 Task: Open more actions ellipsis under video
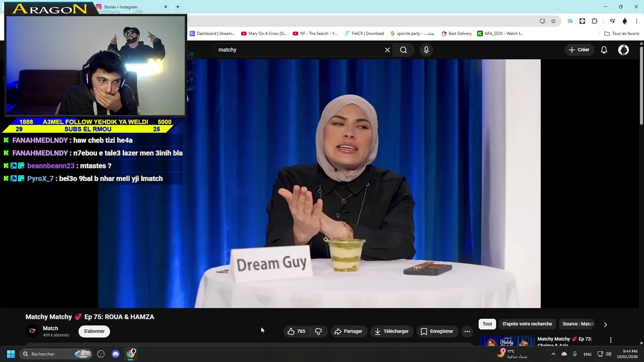(467, 331)
